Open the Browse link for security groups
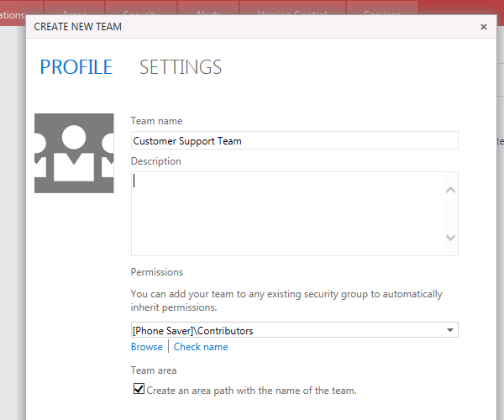The image size is (504, 420). point(146,347)
